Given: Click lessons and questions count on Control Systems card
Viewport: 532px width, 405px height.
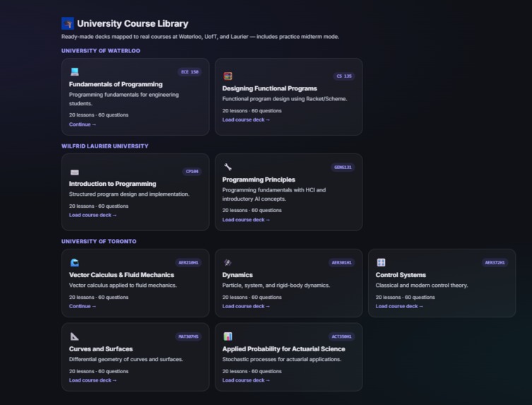Looking at the screenshot, I should [405, 297].
